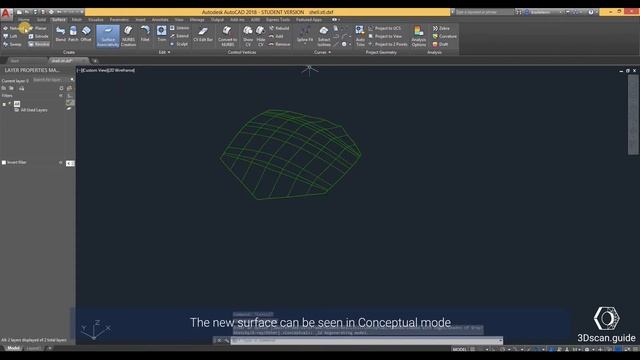Viewport: 640px width, 360px height.
Task: Switch to the Mesh ribbon tab
Action: tap(77, 19)
